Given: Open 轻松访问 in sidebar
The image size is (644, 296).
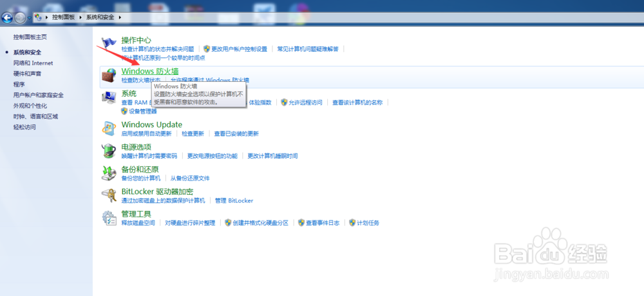Looking at the screenshot, I should [x=24, y=128].
